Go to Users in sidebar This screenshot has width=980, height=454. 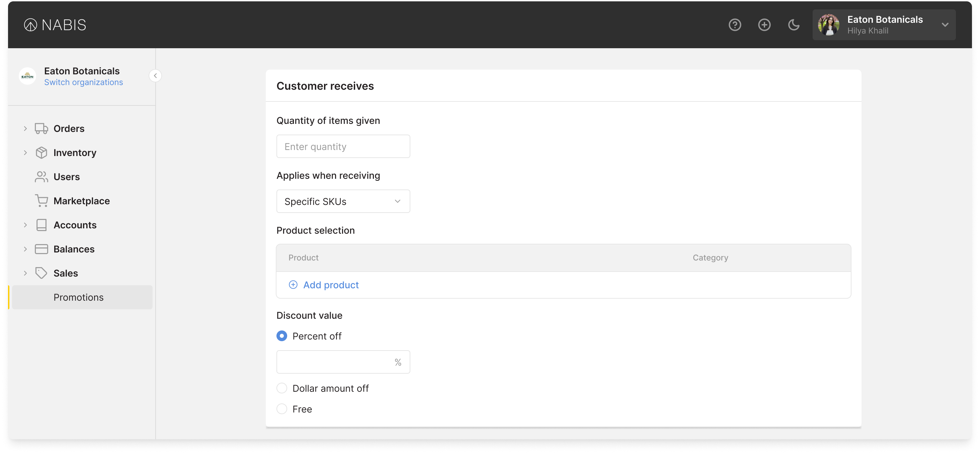(67, 177)
